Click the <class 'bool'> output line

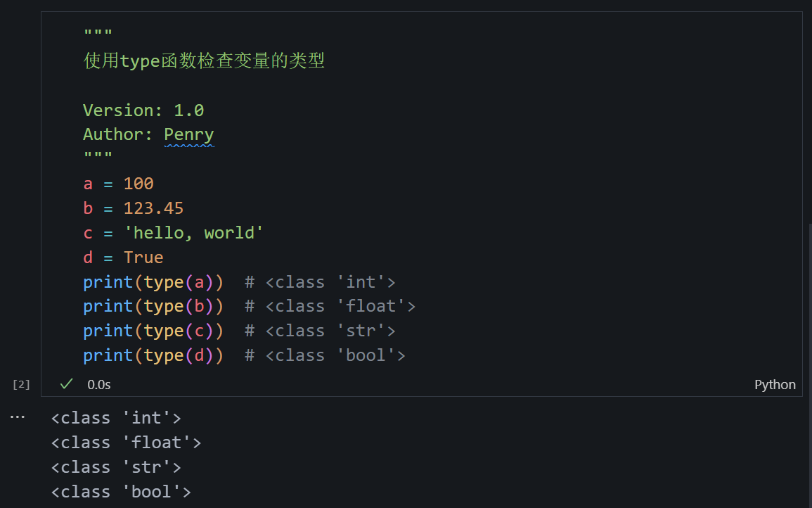(121, 492)
